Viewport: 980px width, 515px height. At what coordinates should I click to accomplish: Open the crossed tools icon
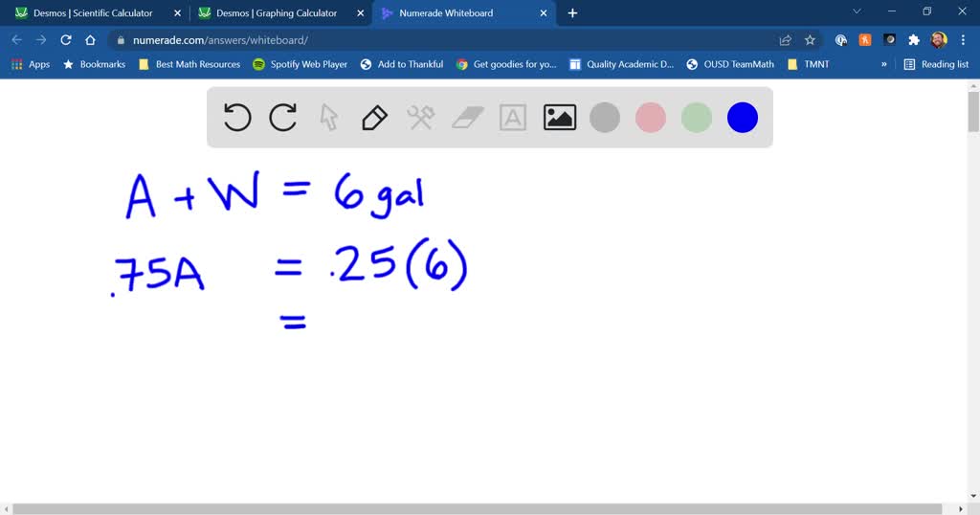[421, 118]
